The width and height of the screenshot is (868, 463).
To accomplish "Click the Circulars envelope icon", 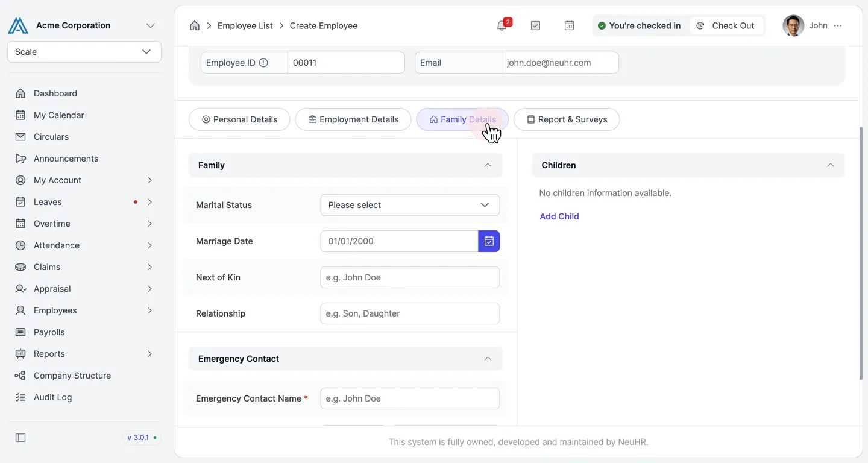I will [20, 137].
